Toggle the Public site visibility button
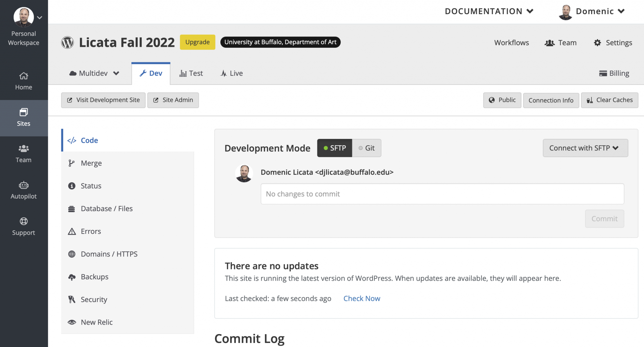The image size is (644, 347). tap(502, 100)
